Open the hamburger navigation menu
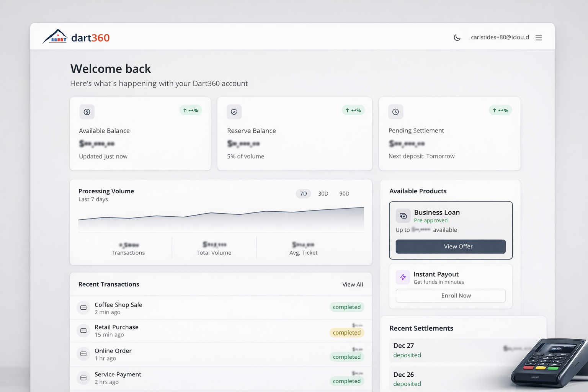Viewport: 588px width, 392px height. click(x=539, y=38)
